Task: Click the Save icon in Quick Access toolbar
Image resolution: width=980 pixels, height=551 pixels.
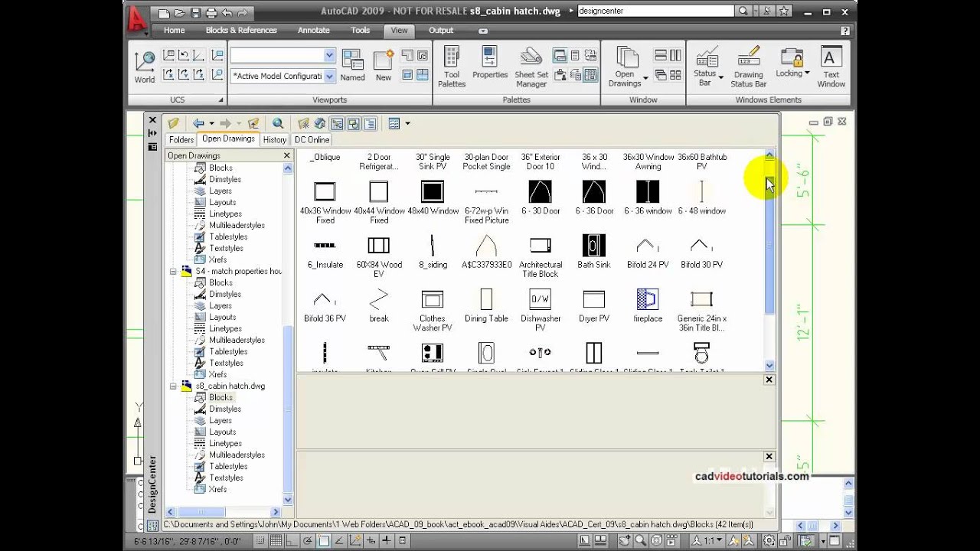Action: 194,12
